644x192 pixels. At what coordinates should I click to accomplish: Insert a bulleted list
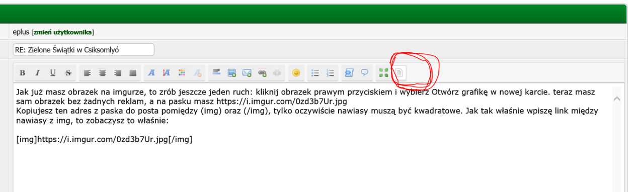click(315, 73)
